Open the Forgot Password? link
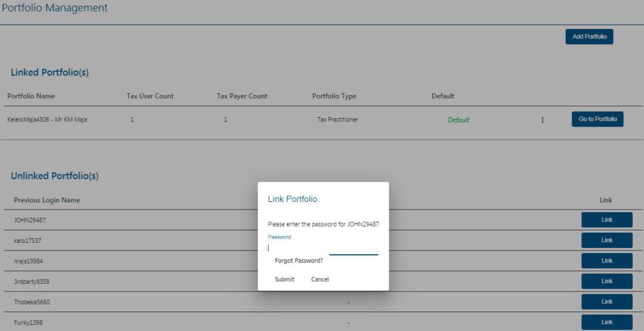The width and height of the screenshot is (644, 331). pos(299,261)
